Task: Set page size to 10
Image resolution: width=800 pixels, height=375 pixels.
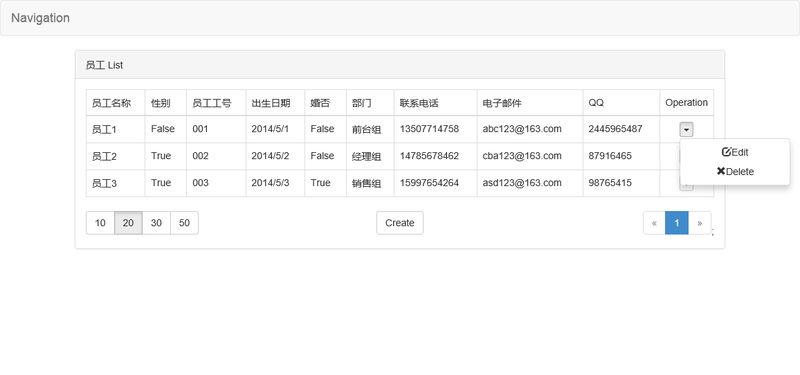Action: click(x=101, y=223)
